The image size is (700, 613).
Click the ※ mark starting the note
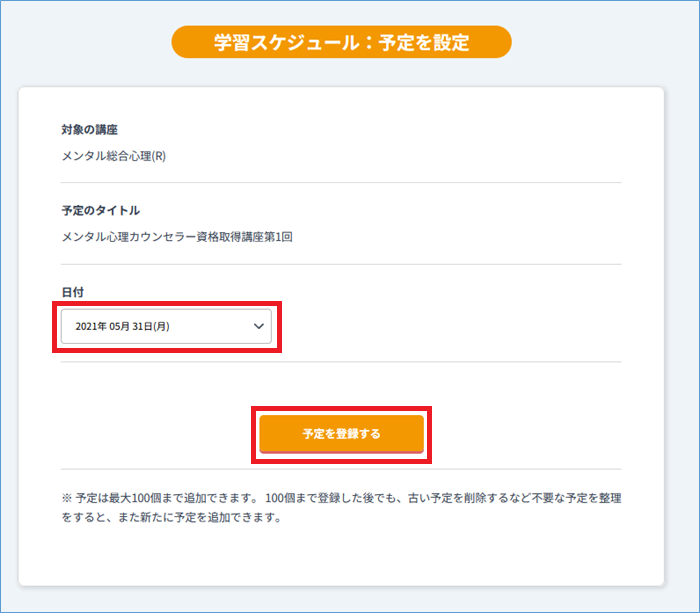point(67,498)
